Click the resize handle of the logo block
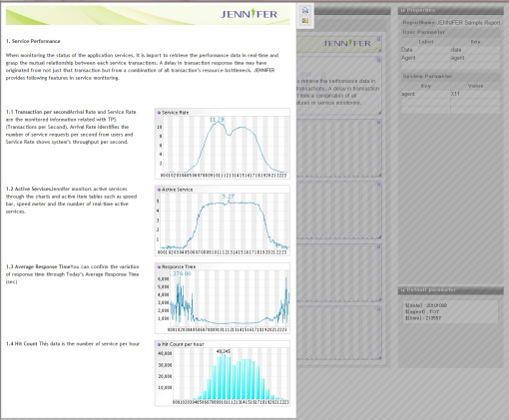 tap(379, 50)
